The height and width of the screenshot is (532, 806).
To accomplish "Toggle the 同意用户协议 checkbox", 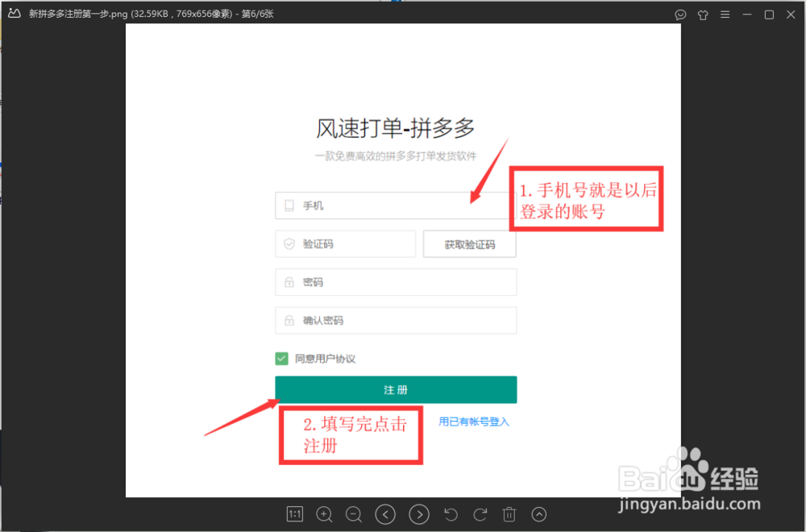I will pyautogui.click(x=281, y=359).
